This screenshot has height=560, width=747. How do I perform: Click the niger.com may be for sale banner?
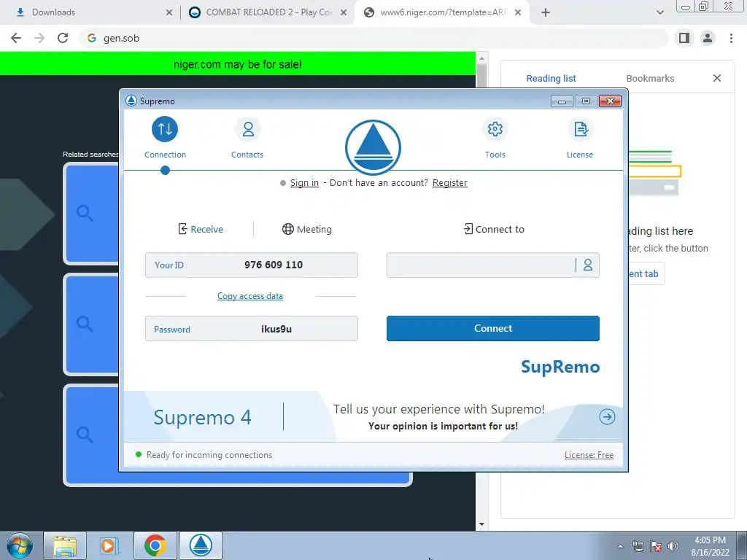coord(237,64)
